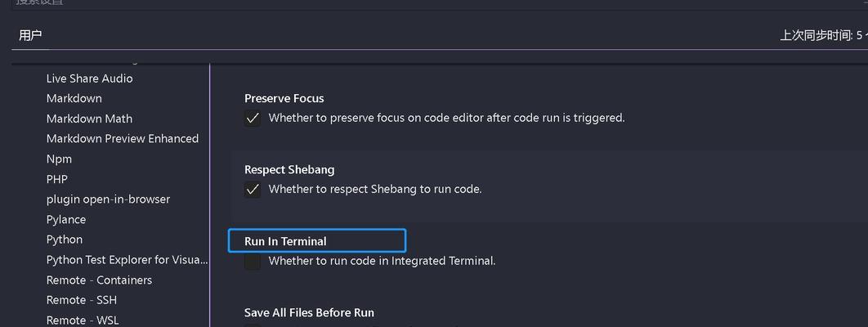The width and height of the screenshot is (868, 327).
Task: Uncheck the Respect Shebang checkbox
Action: (253, 190)
